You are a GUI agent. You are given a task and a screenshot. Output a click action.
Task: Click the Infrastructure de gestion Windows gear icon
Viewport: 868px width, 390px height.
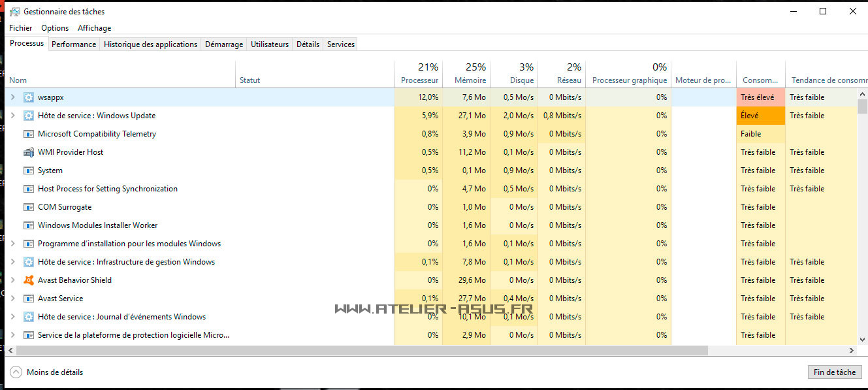click(28, 262)
